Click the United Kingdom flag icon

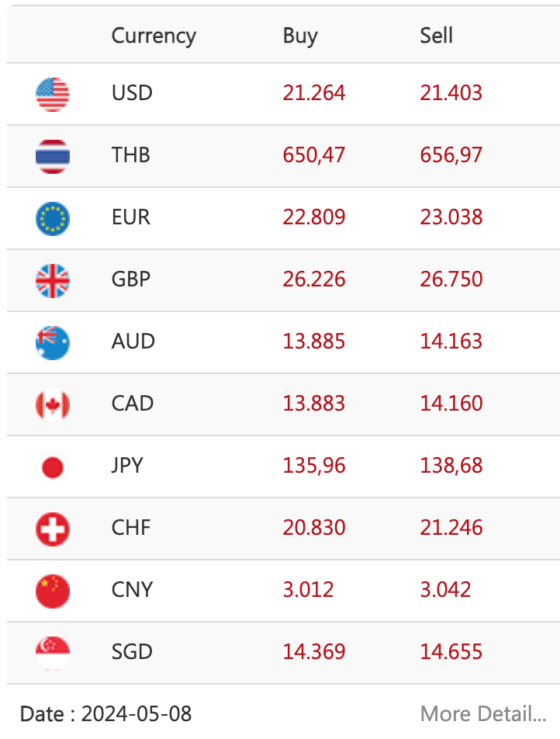pyautogui.click(x=52, y=281)
